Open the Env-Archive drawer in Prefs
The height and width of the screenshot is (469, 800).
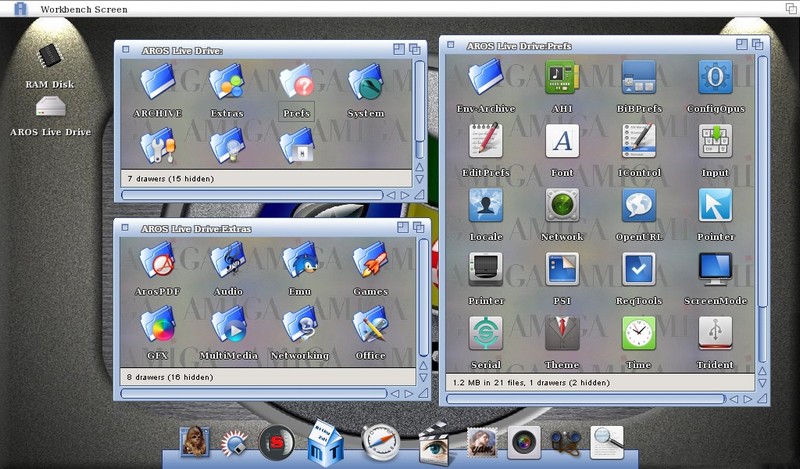tap(486, 77)
